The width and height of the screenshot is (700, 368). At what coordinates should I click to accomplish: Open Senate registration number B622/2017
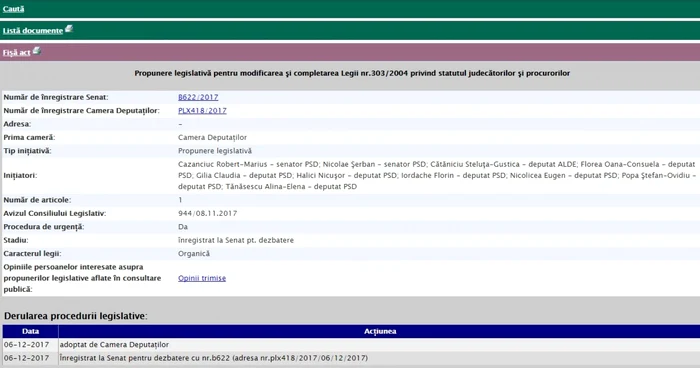pos(198,97)
